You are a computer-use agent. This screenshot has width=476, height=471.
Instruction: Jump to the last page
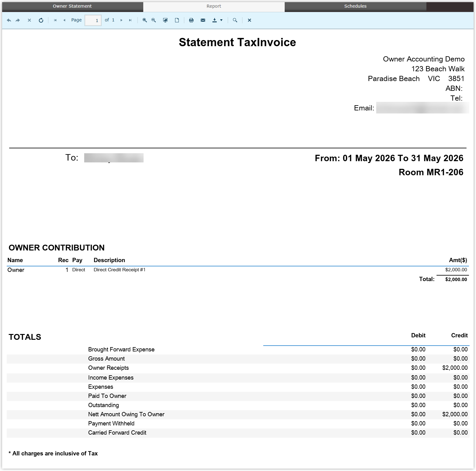tap(130, 20)
